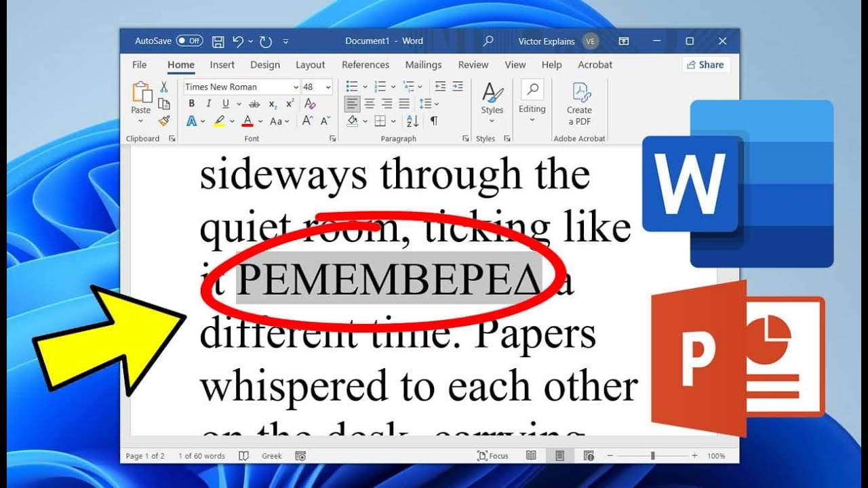Expand the multilevel list dropdown
The width and height of the screenshot is (868, 488).
[x=420, y=86]
